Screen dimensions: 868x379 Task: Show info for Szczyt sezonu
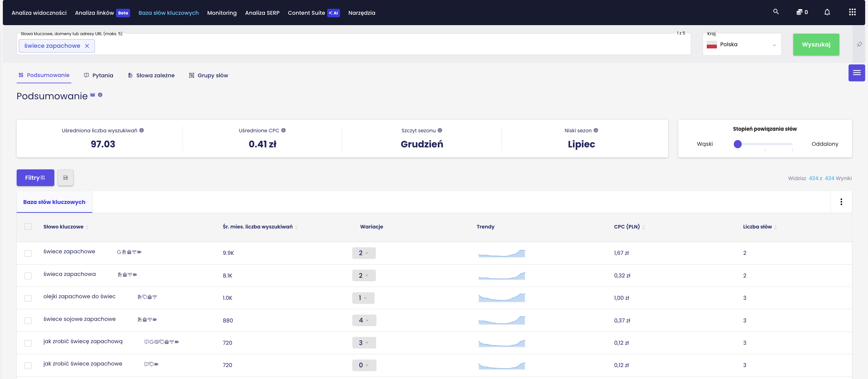point(440,130)
